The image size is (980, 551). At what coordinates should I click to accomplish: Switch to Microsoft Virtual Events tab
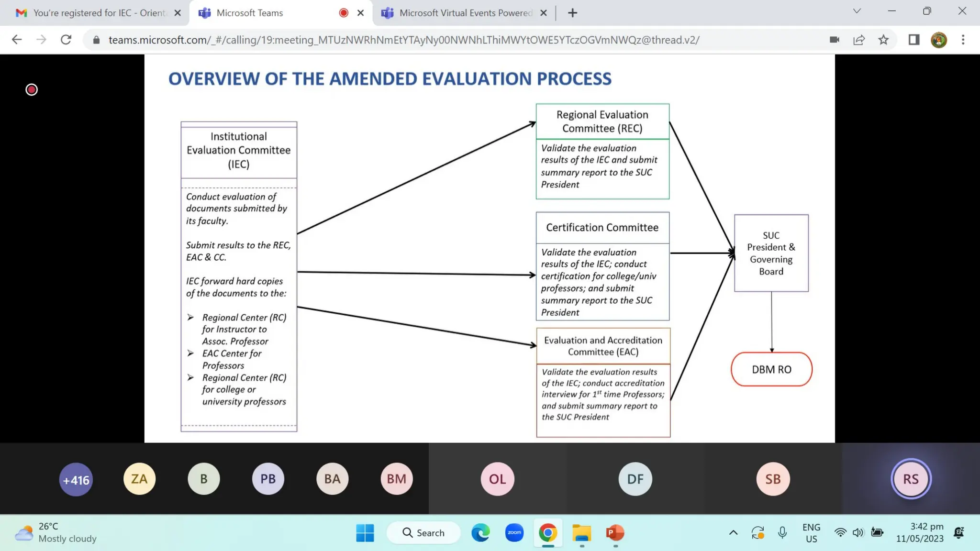coord(459,13)
